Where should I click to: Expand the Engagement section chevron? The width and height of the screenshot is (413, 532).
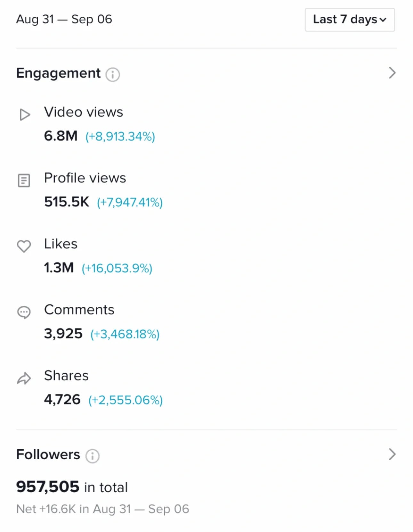click(x=392, y=73)
